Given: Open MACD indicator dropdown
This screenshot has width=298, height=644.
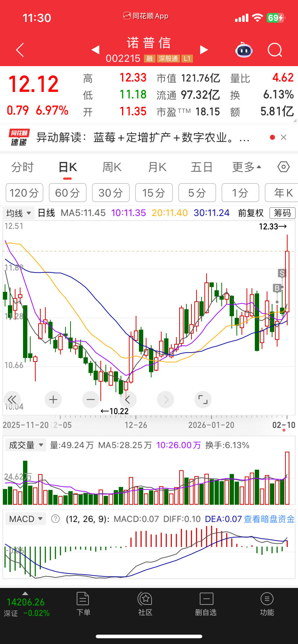Looking at the screenshot, I should 26,519.
